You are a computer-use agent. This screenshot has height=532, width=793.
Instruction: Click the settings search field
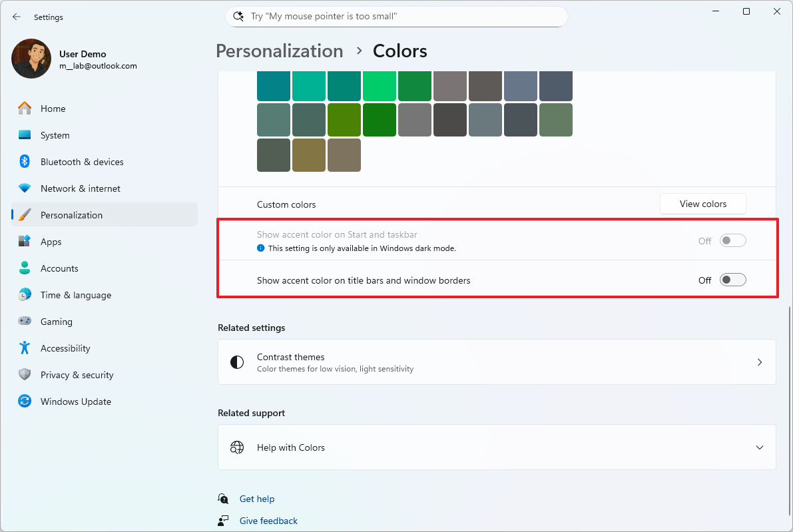click(396, 16)
